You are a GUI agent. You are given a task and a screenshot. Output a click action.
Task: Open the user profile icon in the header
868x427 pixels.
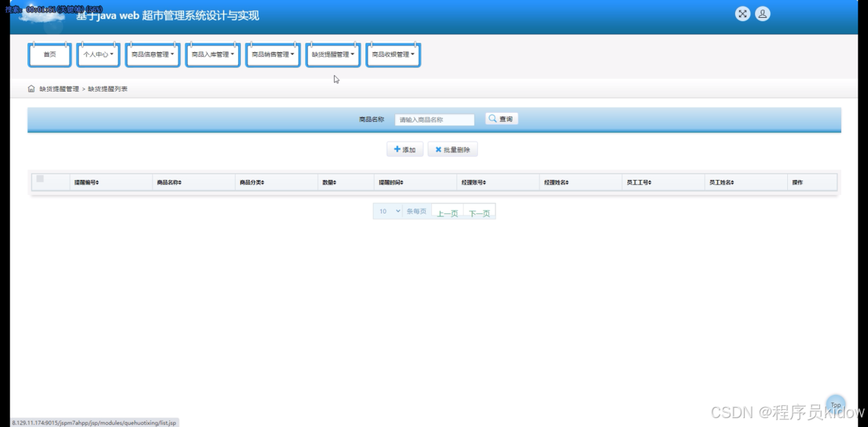(763, 14)
